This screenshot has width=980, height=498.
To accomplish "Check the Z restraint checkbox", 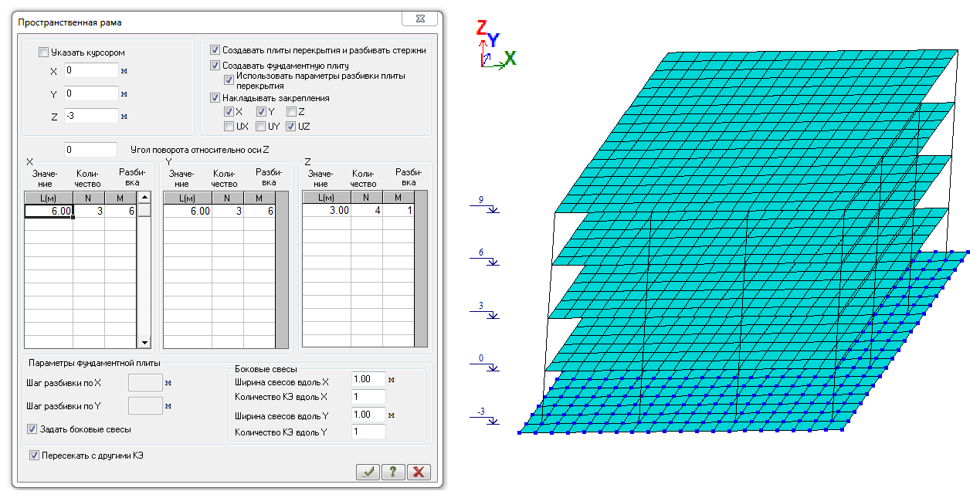I will tap(291, 112).
